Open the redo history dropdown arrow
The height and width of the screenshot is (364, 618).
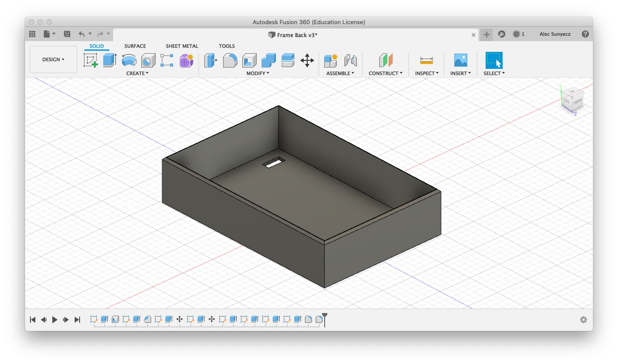point(108,34)
